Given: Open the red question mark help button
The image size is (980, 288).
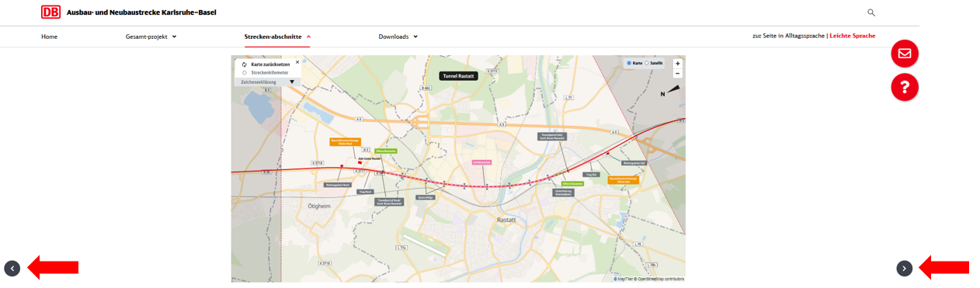Looking at the screenshot, I should point(905,87).
